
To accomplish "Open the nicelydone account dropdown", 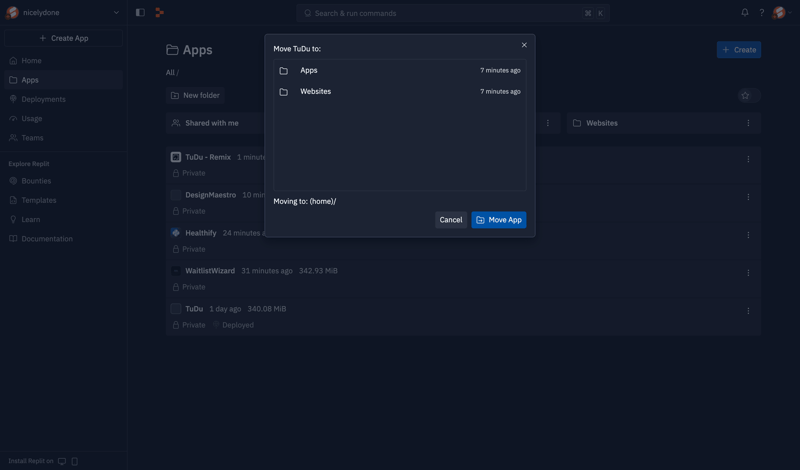I will [63, 13].
